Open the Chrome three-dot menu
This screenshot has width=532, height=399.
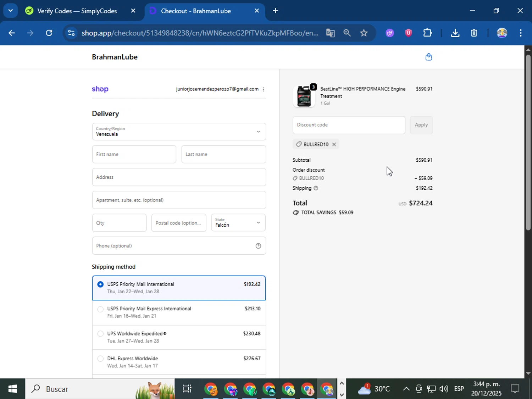pos(520,33)
